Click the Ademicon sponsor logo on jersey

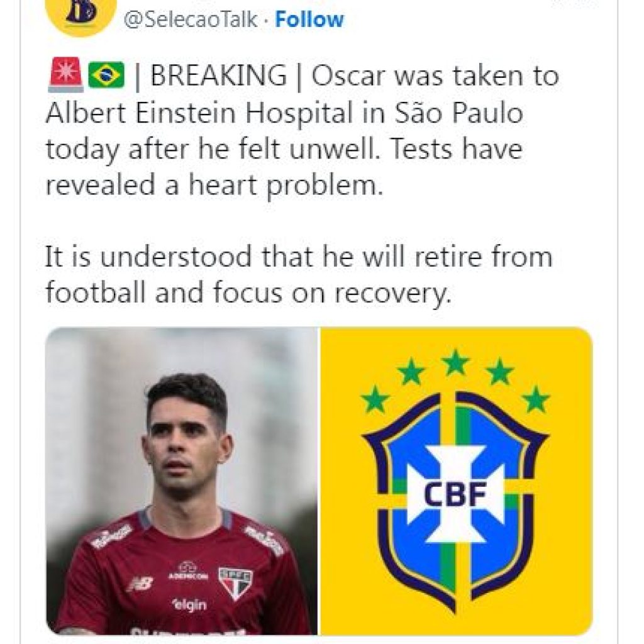(x=188, y=571)
